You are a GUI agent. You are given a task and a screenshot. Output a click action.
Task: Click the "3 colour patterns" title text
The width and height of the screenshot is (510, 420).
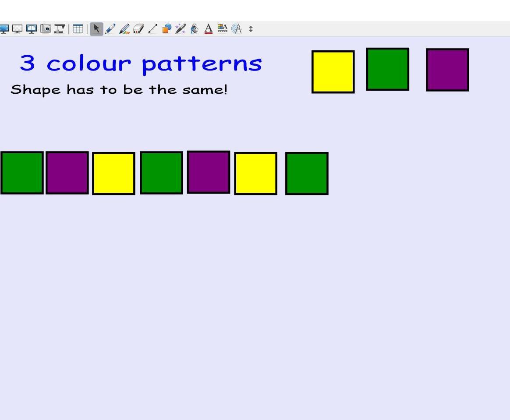(x=141, y=63)
